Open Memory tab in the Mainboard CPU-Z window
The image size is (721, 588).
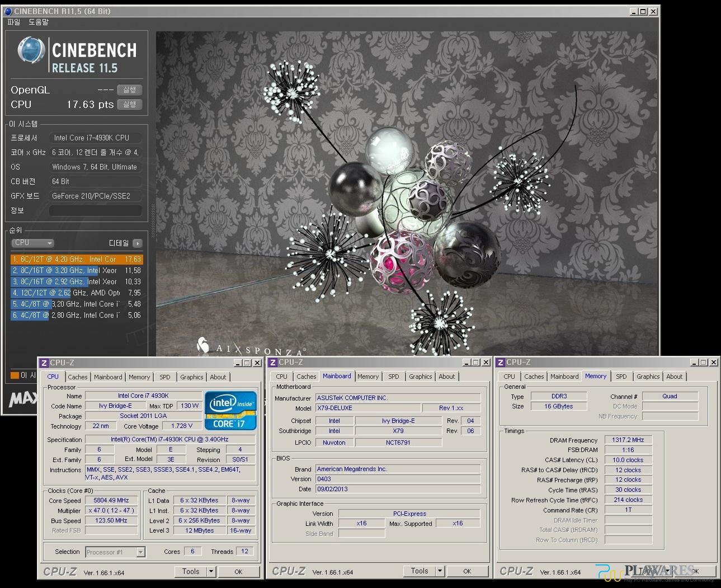point(368,377)
